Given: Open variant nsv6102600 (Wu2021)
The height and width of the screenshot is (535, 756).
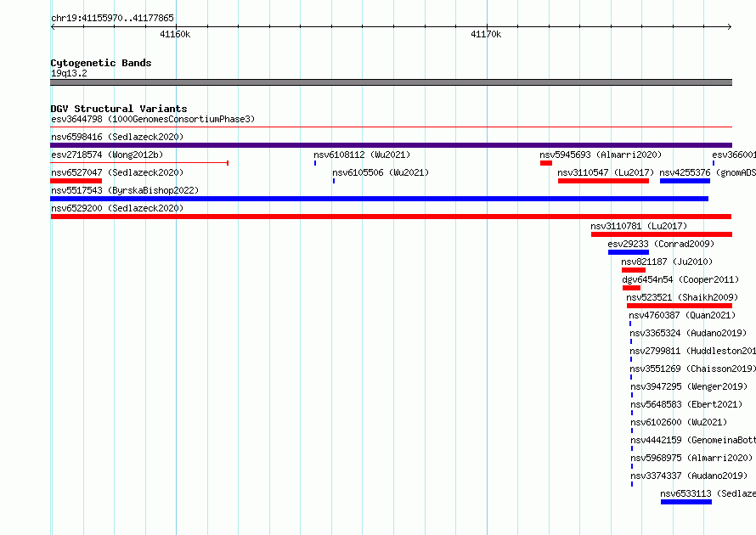Looking at the screenshot, I should 679,422.
